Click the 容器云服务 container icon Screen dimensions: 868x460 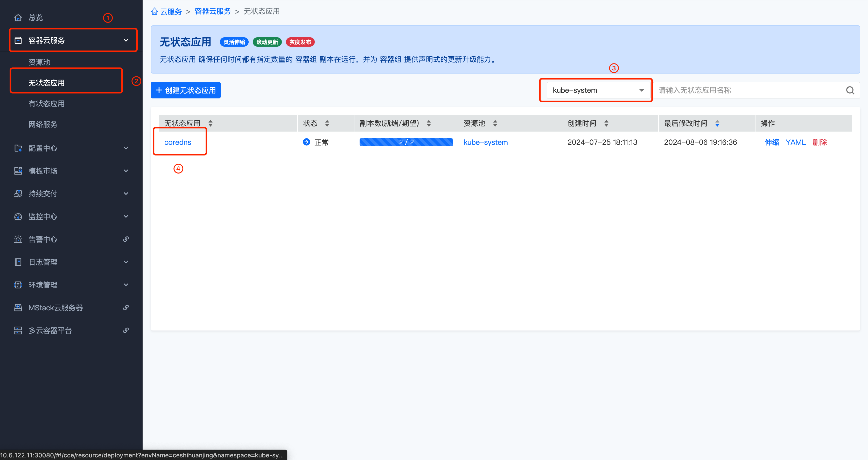pos(18,40)
